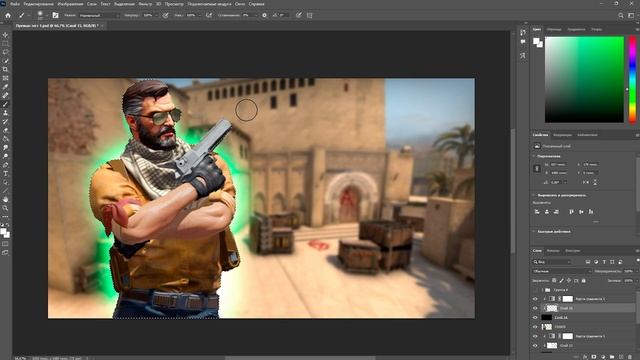The width and height of the screenshot is (640, 360).
Task: Open the Фильтр menu
Action: click(x=145, y=4)
